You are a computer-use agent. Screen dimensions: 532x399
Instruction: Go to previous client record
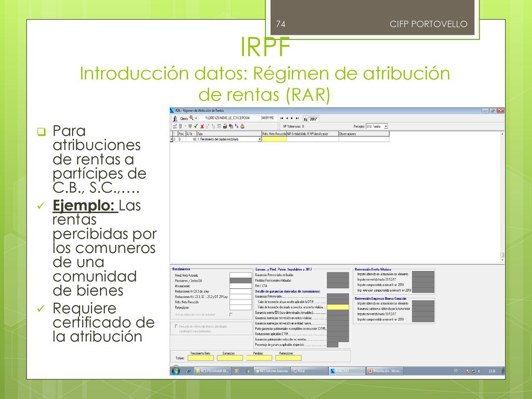[x=287, y=118]
